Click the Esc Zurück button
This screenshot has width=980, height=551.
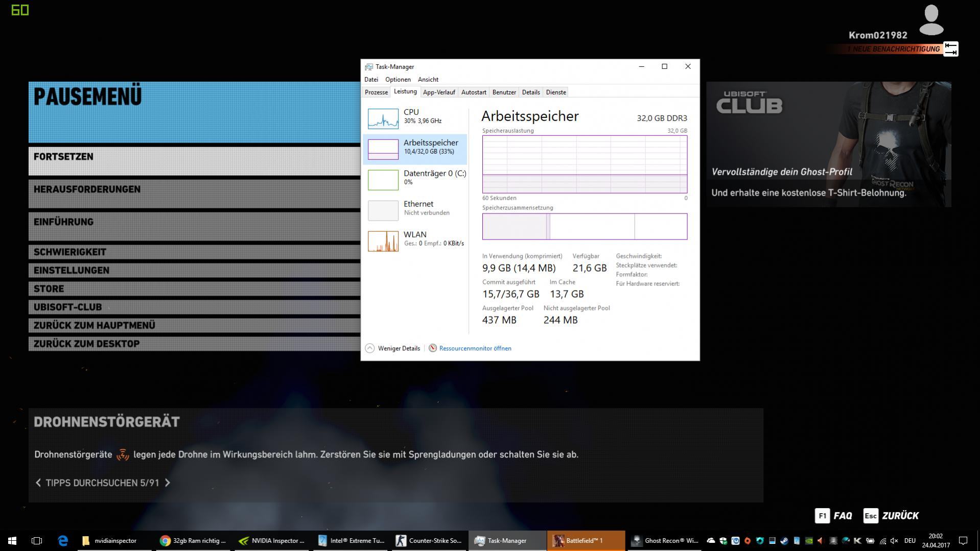[x=891, y=516]
